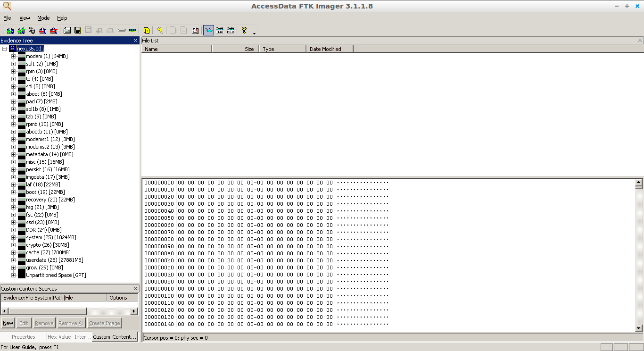Open the File menu
The image size is (644, 351).
[x=7, y=18]
